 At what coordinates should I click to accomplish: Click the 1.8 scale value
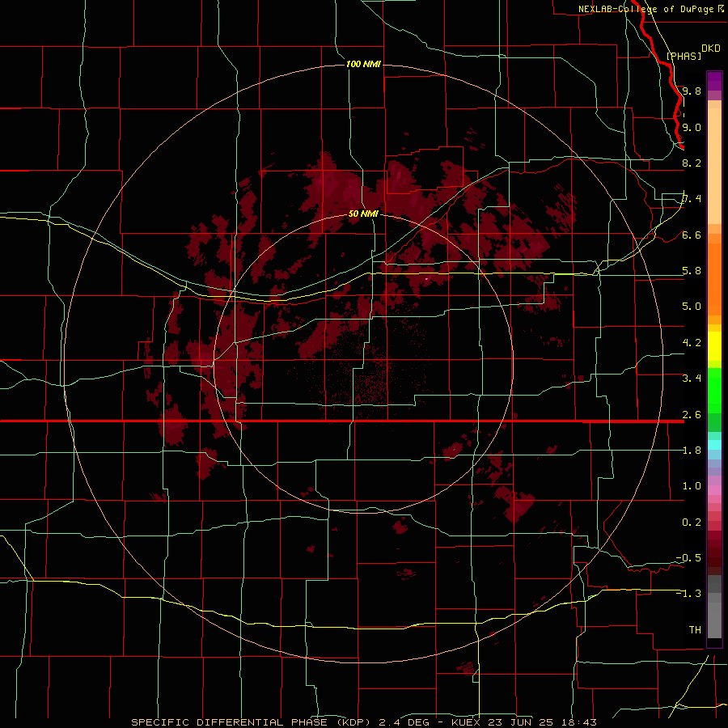coord(692,451)
